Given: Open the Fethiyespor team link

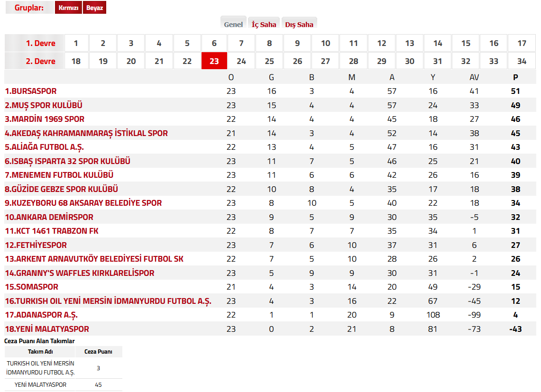Looking at the screenshot, I should click(x=36, y=245).
